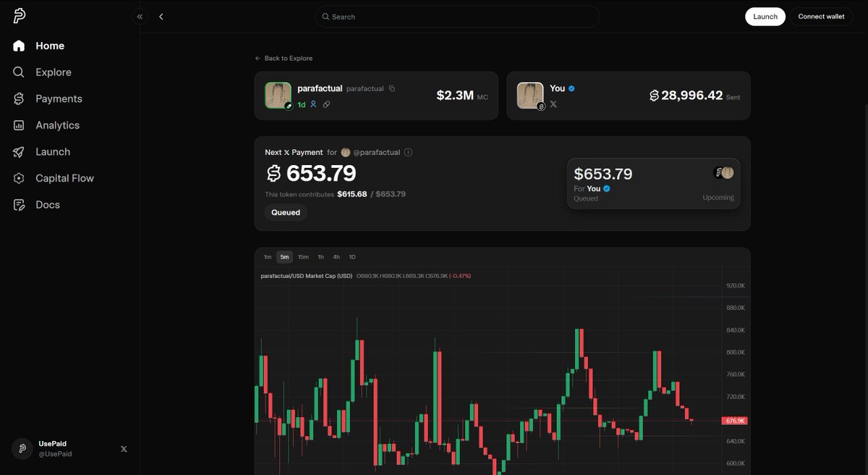Click the Connect wallet button

pos(821,17)
